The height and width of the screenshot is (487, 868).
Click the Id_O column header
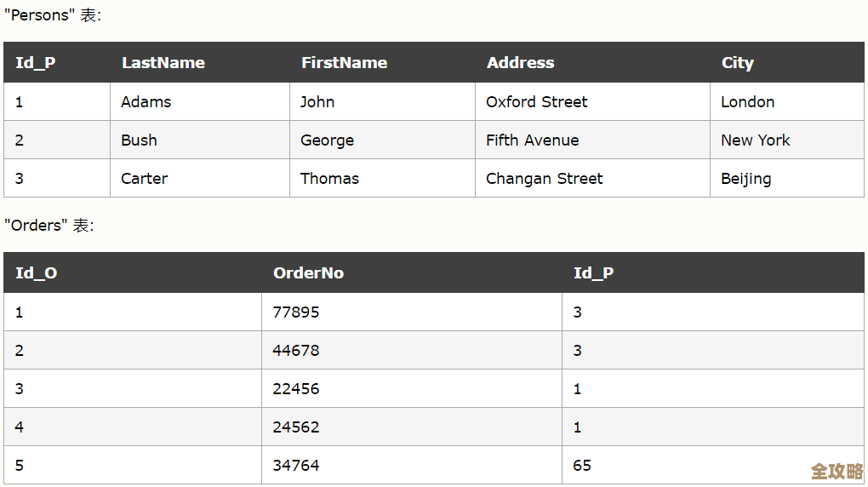coord(37,273)
